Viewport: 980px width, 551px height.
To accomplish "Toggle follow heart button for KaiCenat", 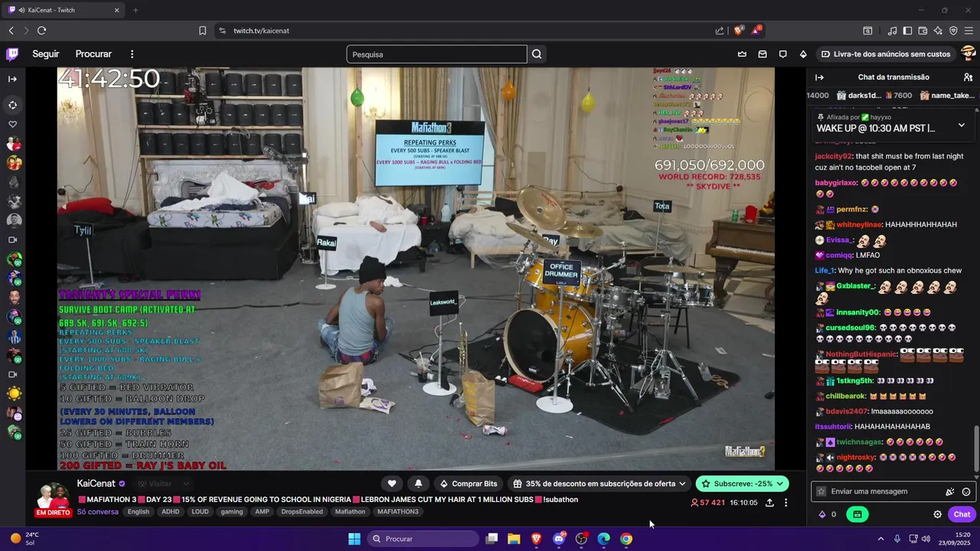I will [392, 484].
